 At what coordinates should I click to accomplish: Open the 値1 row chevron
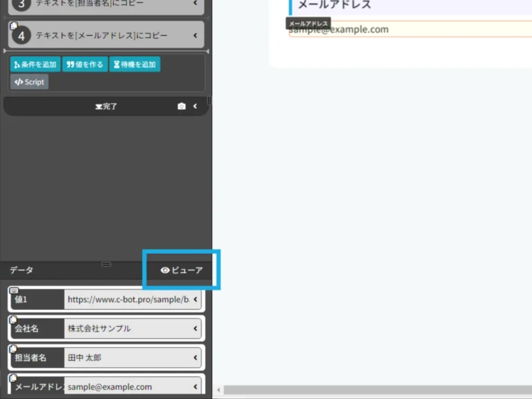click(195, 299)
